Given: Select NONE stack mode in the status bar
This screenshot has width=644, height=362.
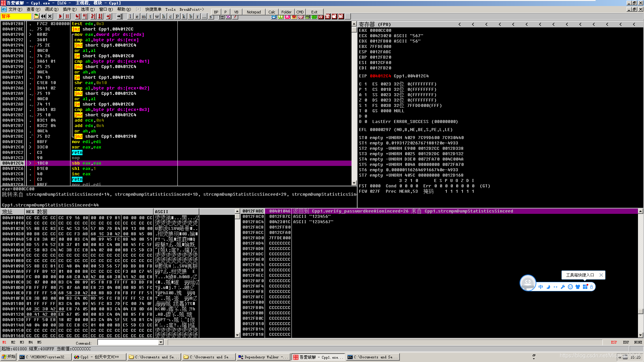Looking at the screenshot, I should [x=638, y=342].
